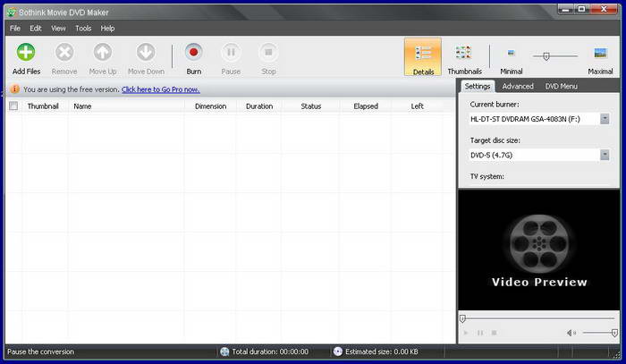Screen dimensions: 626x364
Task: Sort by the Status column header
Action: click(x=310, y=106)
